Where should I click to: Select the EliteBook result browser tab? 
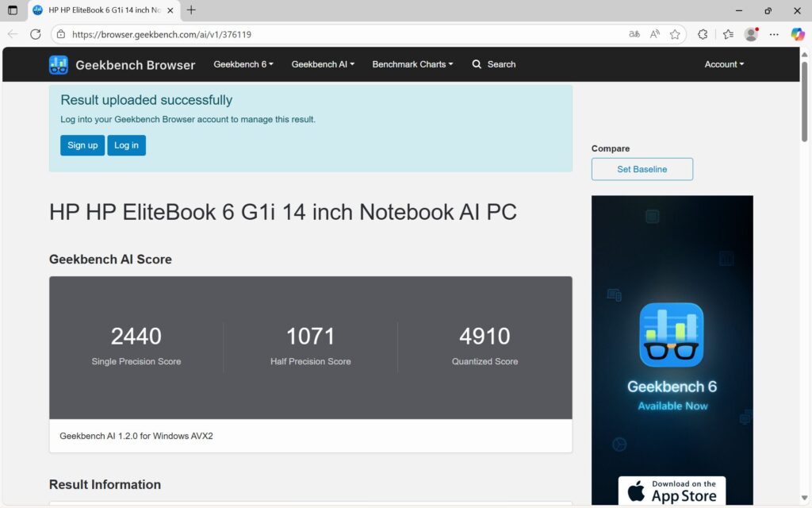(x=99, y=11)
